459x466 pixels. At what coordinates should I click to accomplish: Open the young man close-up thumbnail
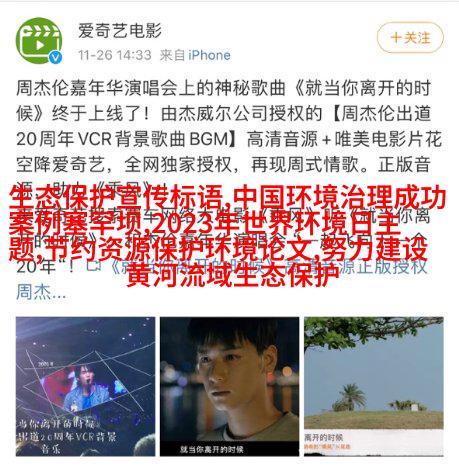point(229,386)
